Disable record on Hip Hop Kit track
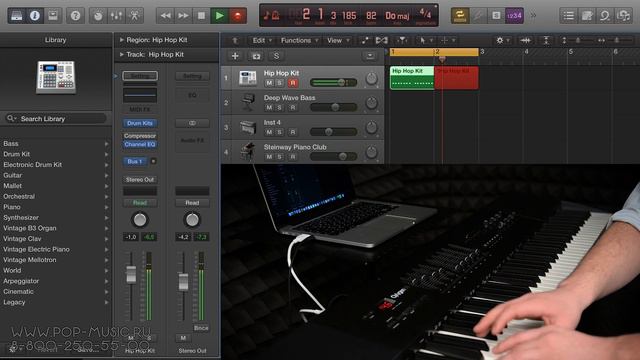Viewport: 640px width, 360px height. pyautogui.click(x=293, y=83)
